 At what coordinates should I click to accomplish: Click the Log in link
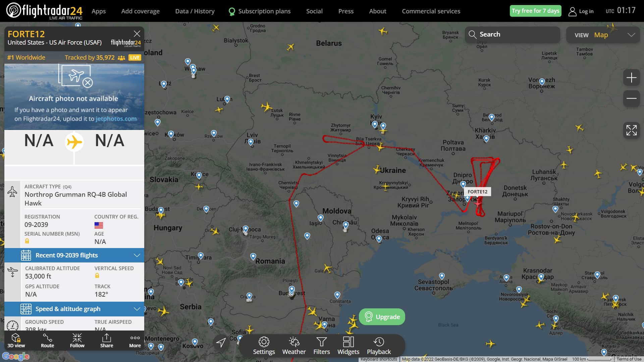pos(586,11)
